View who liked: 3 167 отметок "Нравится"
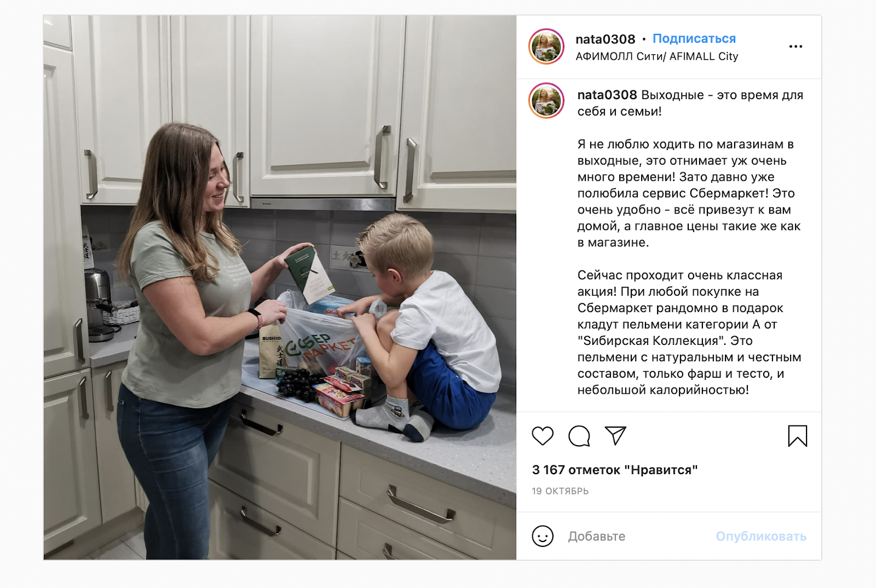Viewport: 876px width, 588px height. (615, 470)
